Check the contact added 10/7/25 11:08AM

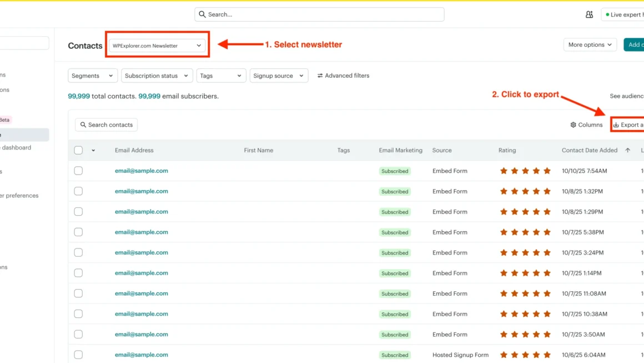78,294
